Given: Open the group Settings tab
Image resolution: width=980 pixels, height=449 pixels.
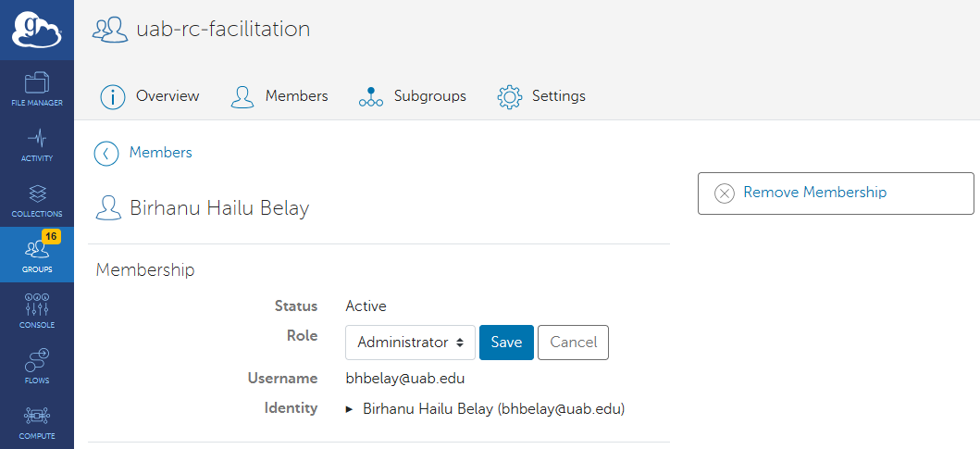Looking at the screenshot, I should pos(541,96).
